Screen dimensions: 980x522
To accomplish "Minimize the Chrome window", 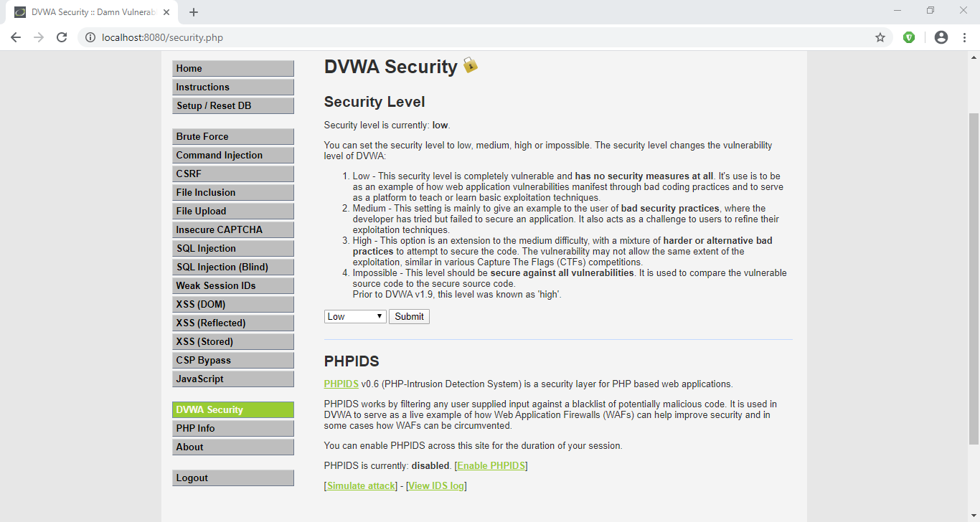I will [897, 10].
